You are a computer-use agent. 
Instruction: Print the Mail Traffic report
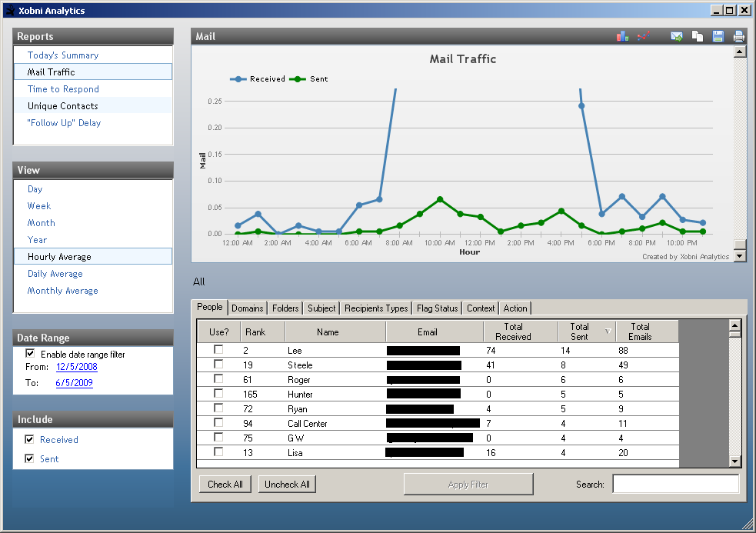point(738,36)
